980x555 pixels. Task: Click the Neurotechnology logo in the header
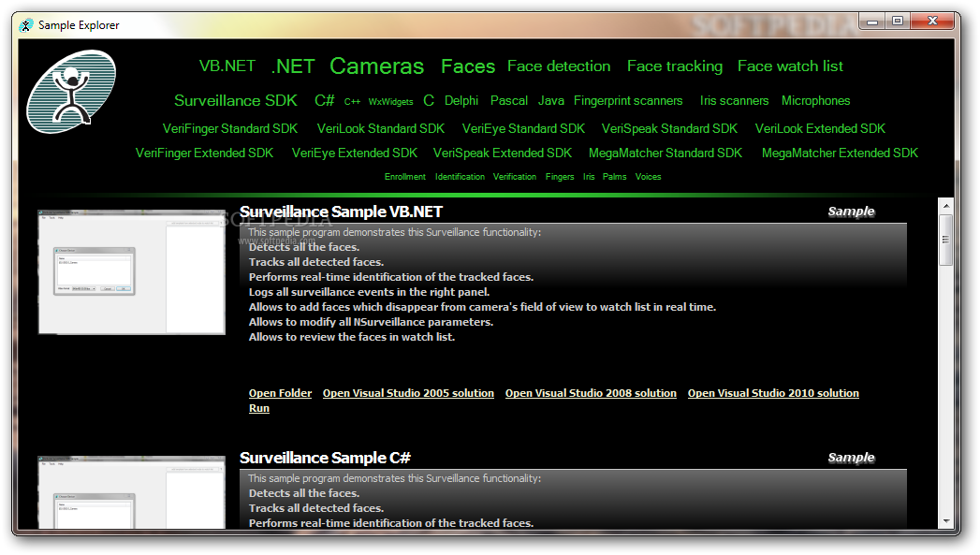pos(71,92)
